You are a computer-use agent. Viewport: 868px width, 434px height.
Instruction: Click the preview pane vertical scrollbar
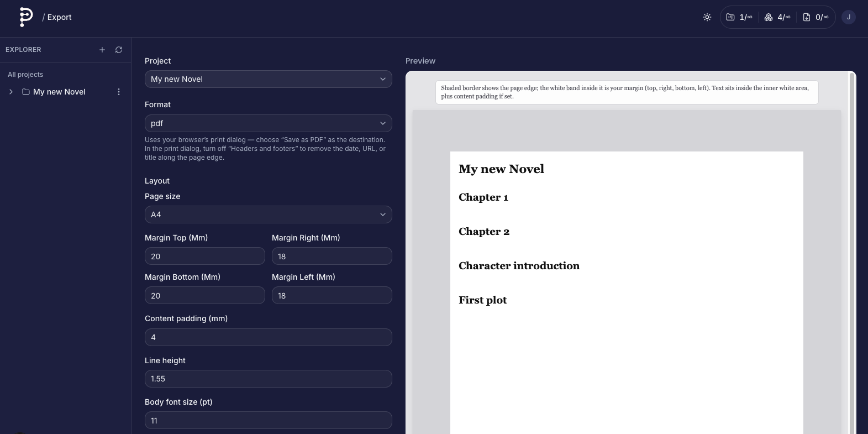tap(851, 249)
